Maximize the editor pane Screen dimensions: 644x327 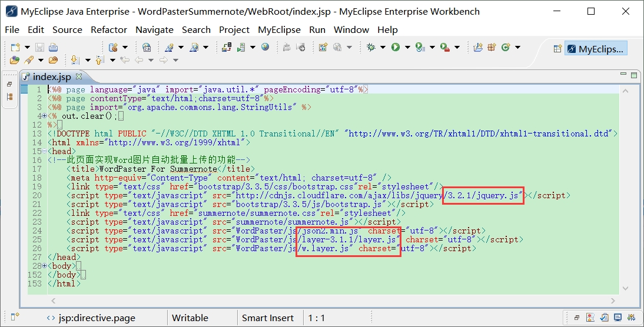pyautogui.click(x=634, y=75)
